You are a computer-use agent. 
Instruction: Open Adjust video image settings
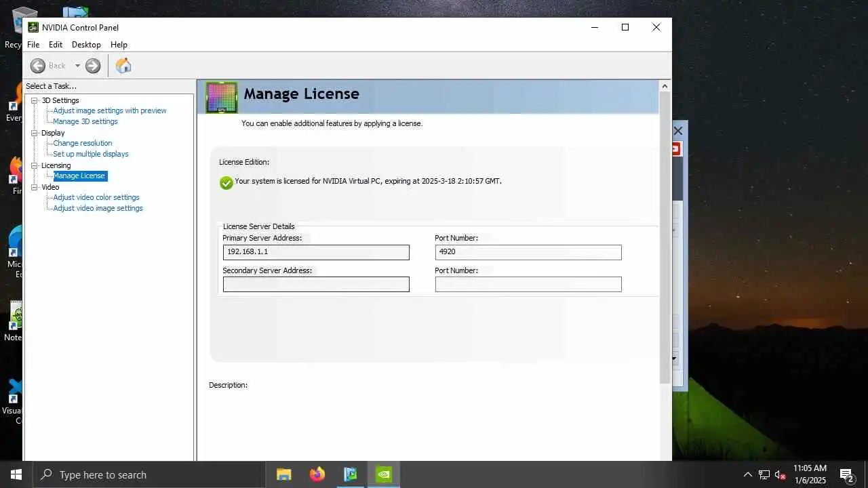coord(98,208)
